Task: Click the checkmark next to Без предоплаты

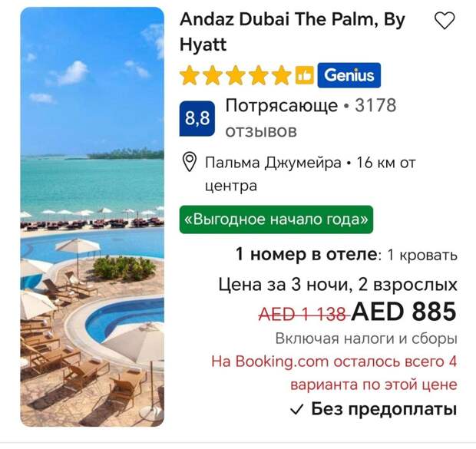Action: [x=296, y=410]
